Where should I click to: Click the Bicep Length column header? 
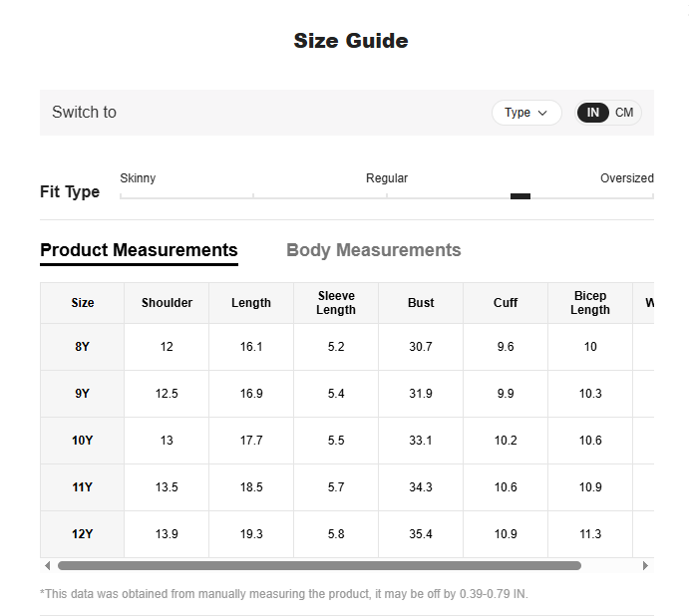[x=590, y=303]
